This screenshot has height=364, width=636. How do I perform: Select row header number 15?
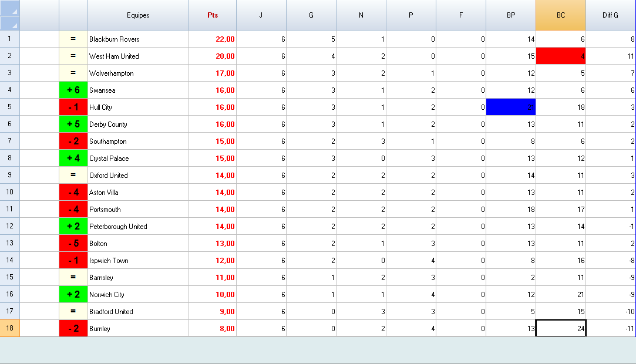coord(10,277)
